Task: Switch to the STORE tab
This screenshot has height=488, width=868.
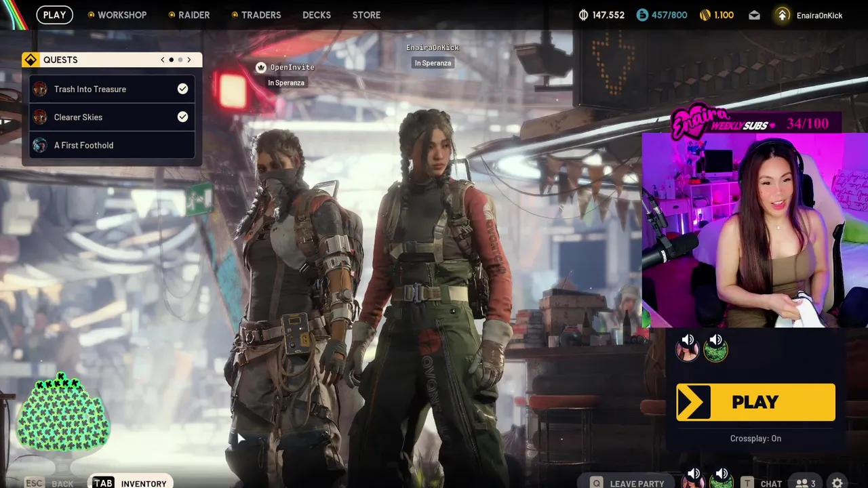Action: pos(366,15)
